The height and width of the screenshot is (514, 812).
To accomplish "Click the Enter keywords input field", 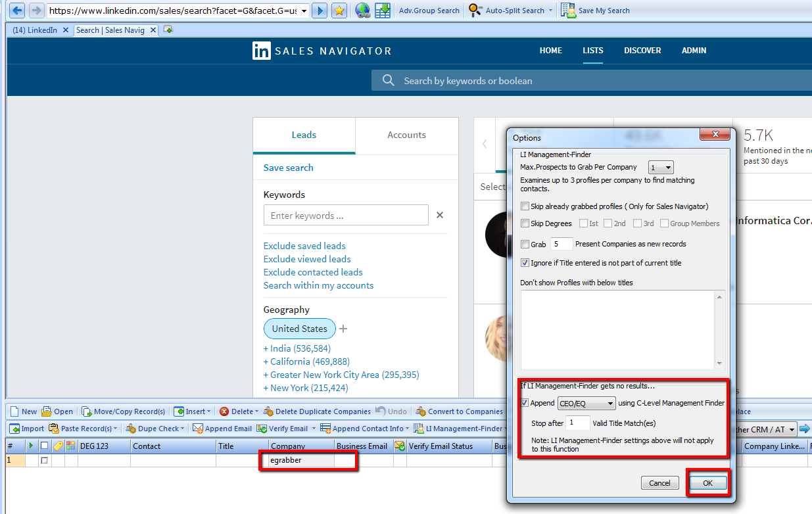I will 346,215.
